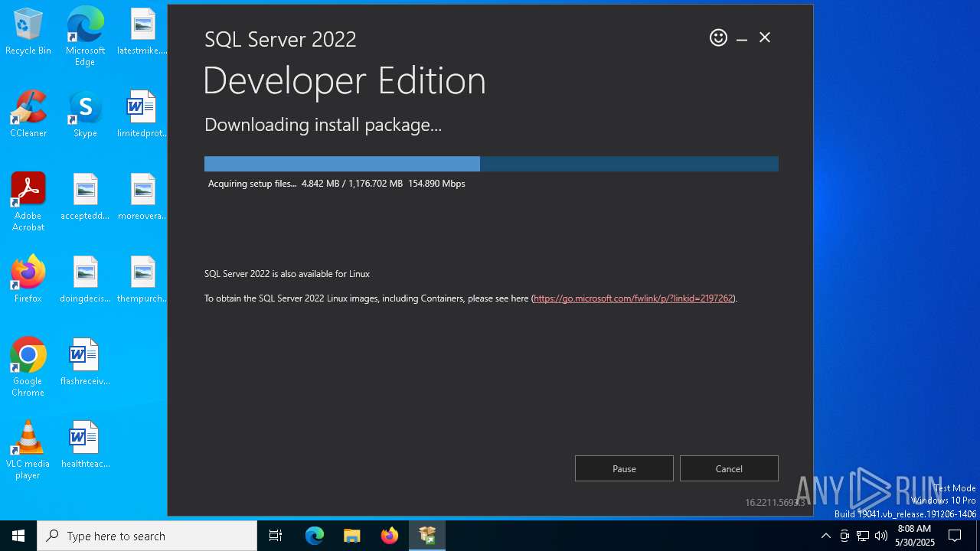
Task: Click the taskbar search box
Action: pyautogui.click(x=147, y=536)
